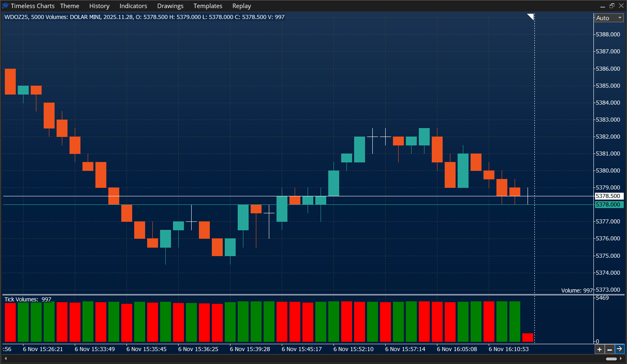Click the right scroll arrow beside the scrollbar thumb

[x=621, y=358]
